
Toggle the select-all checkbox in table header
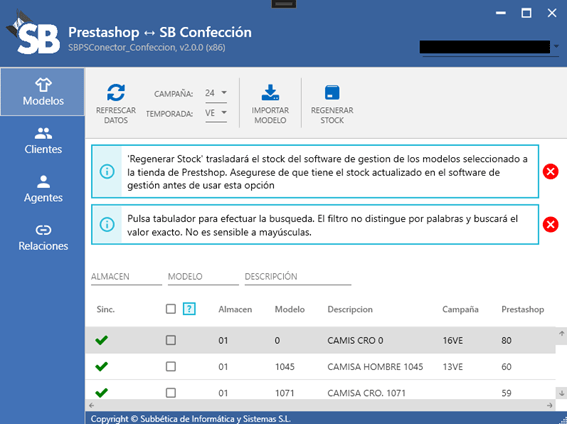[x=171, y=309]
